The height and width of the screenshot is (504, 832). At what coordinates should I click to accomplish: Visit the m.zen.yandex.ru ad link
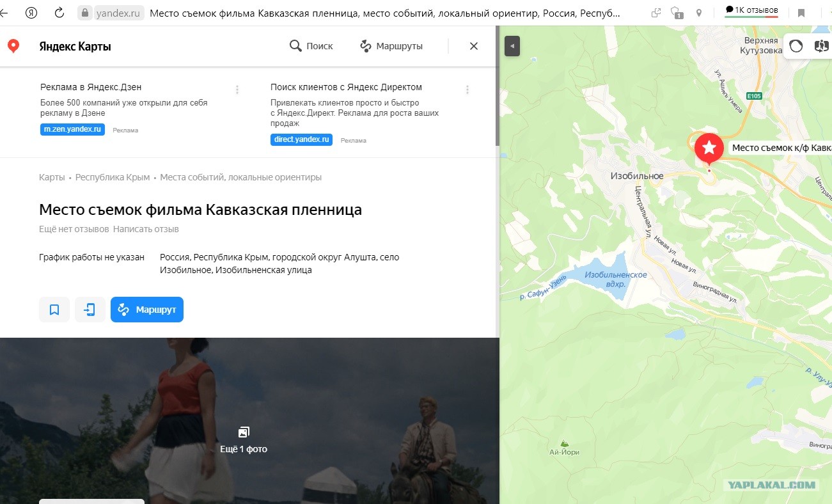pyautogui.click(x=72, y=129)
